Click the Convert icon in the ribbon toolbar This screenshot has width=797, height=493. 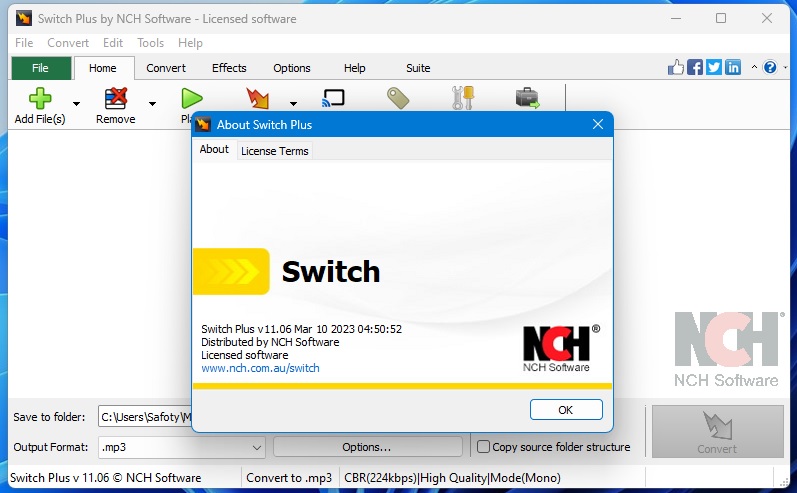pyautogui.click(x=257, y=99)
